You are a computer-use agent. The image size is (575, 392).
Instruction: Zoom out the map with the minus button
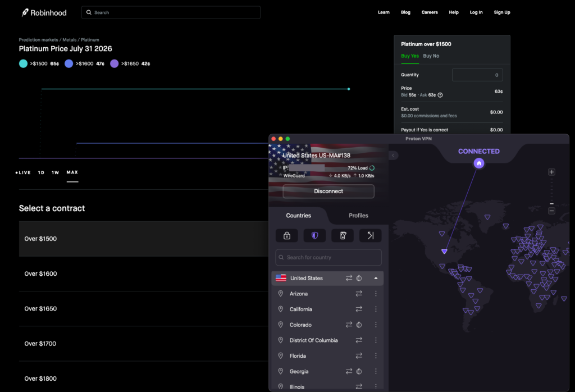pyautogui.click(x=551, y=211)
